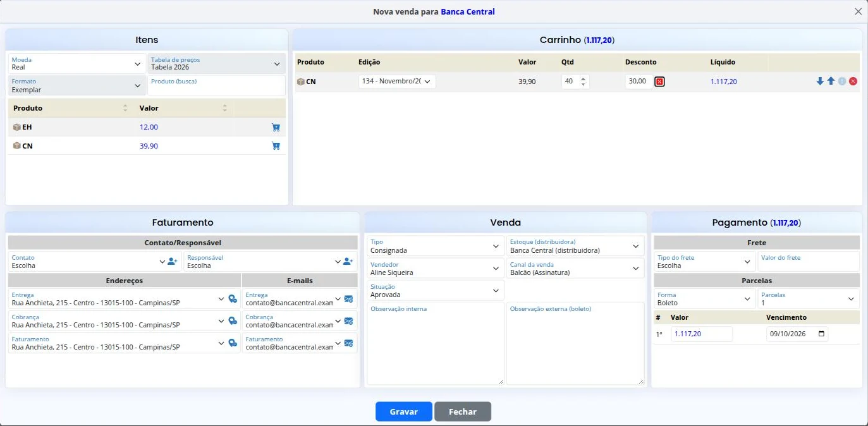This screenshot has height=426, width=868.
Task: Remove the CN item from the cart
Action: click(853, 82)
